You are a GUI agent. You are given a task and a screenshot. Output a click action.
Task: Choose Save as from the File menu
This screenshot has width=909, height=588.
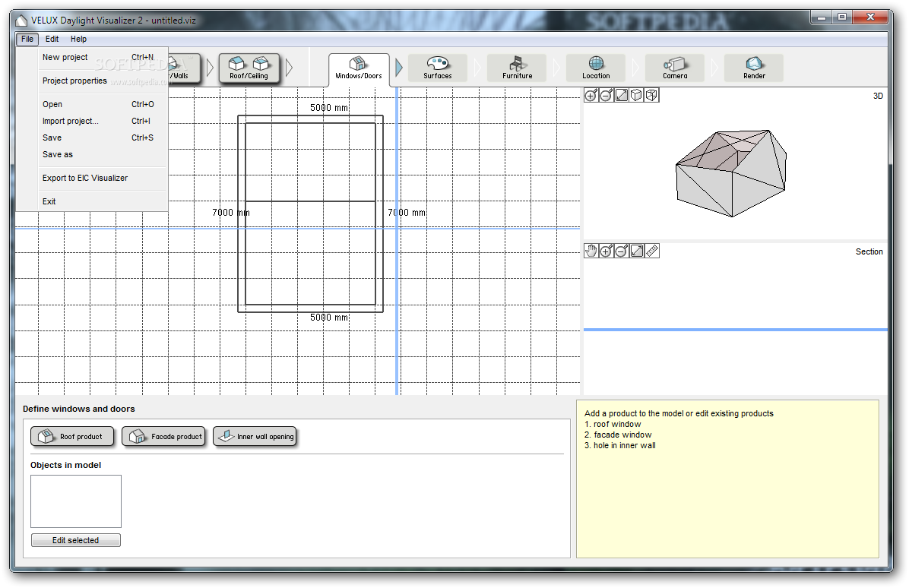93,155
